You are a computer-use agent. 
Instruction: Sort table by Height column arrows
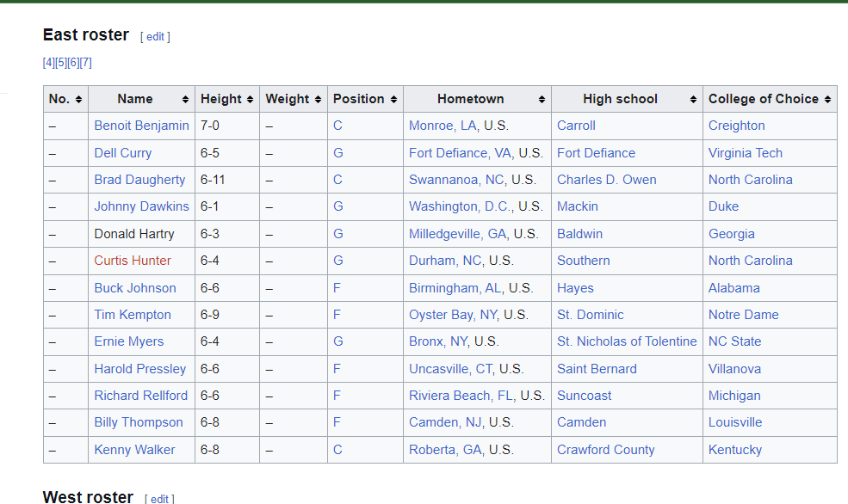[x=250, y=100]
